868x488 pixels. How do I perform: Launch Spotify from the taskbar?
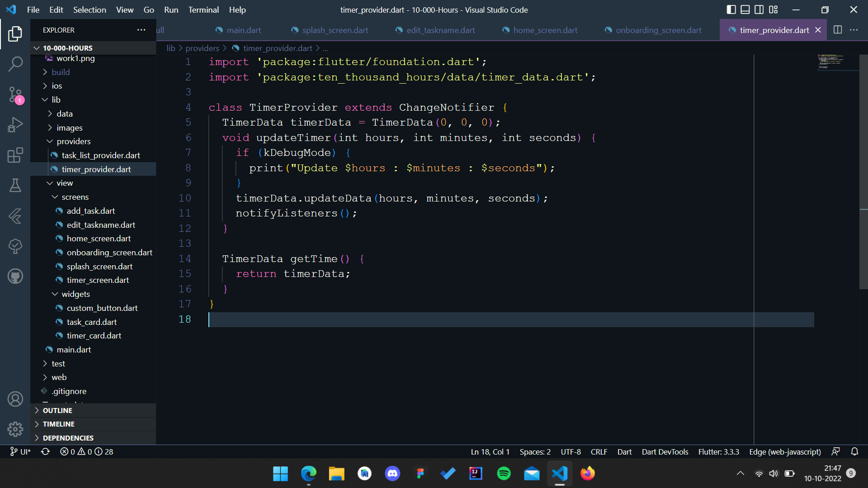[504, 474]
